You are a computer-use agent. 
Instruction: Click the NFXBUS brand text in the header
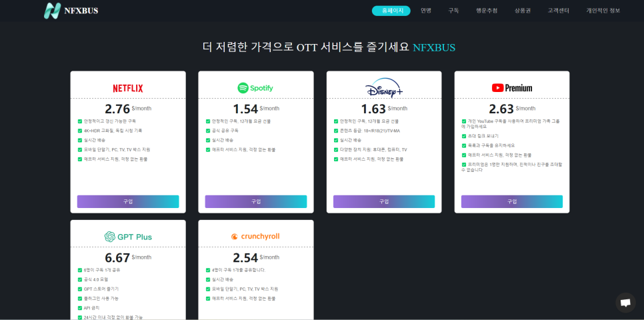point(81,11)
